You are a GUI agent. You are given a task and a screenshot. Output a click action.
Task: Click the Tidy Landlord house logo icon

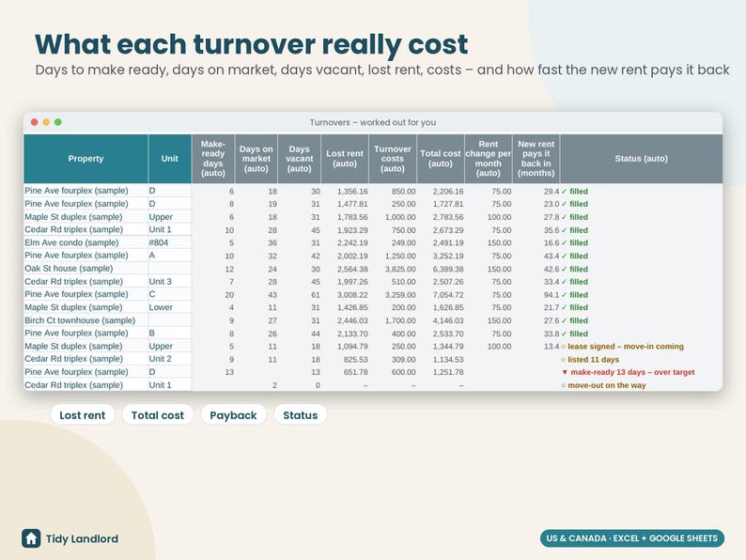pyautogui.click(x=31, y=538)
